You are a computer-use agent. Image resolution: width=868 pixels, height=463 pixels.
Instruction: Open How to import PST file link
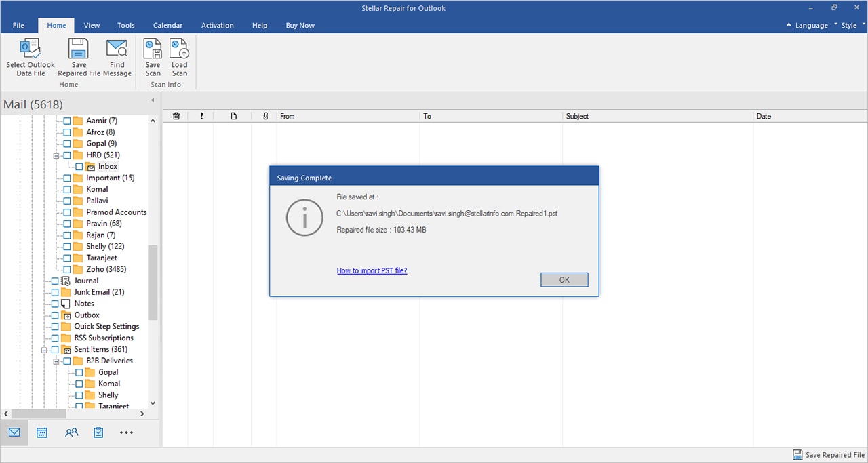point(372,270)
